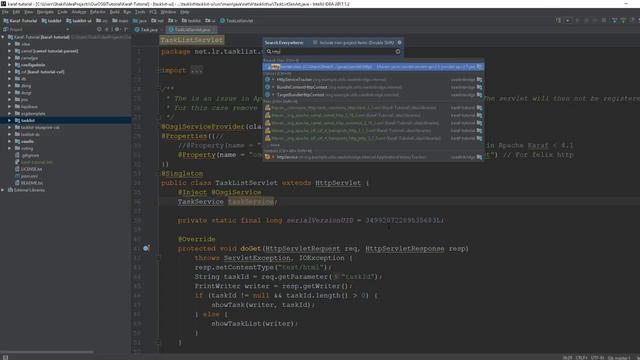Click the Search Everywhere text field
This screenshot has width=640, height=360.
coord(333,51)
